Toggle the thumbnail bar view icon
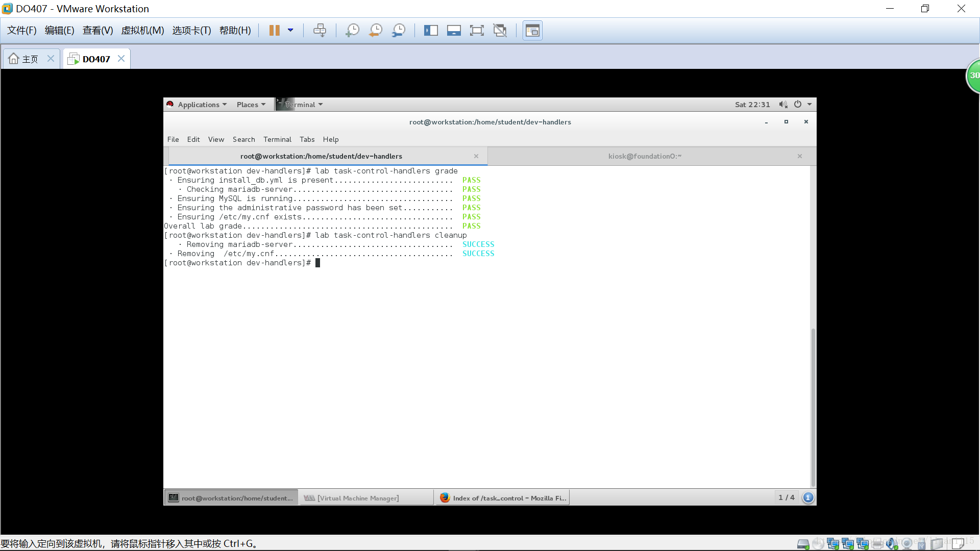This screenshot has height=551, width=980. tap(454, 31)
